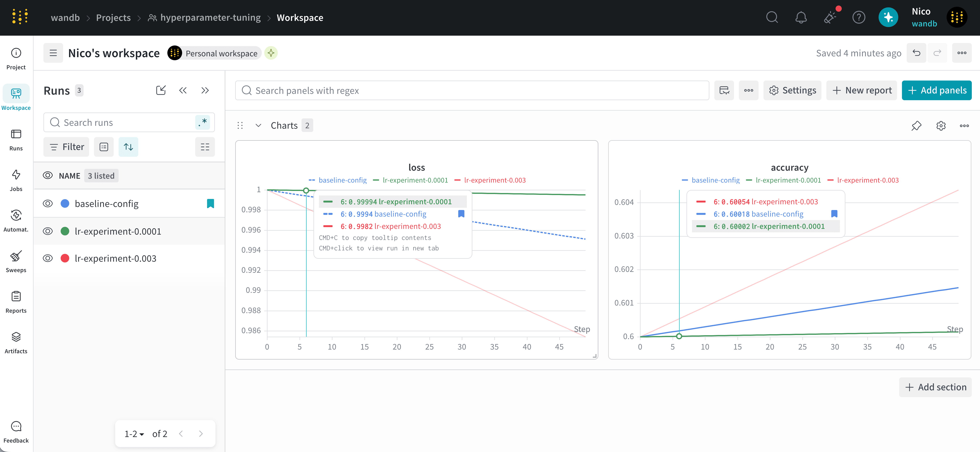Click the teal sparkle assistant icon

888,17
